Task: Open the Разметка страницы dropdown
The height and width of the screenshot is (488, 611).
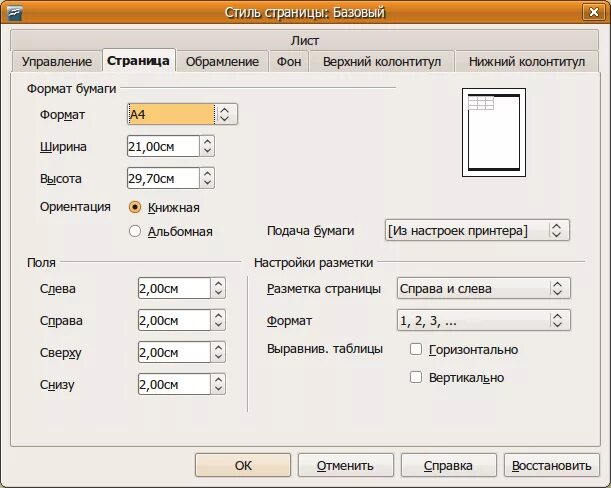Action: [484, 288]
